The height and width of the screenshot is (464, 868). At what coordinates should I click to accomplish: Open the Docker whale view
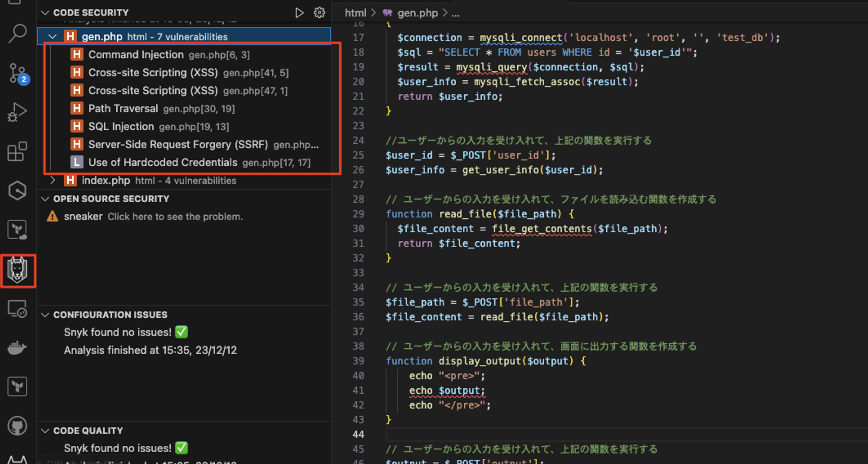(x=17, y=348)
